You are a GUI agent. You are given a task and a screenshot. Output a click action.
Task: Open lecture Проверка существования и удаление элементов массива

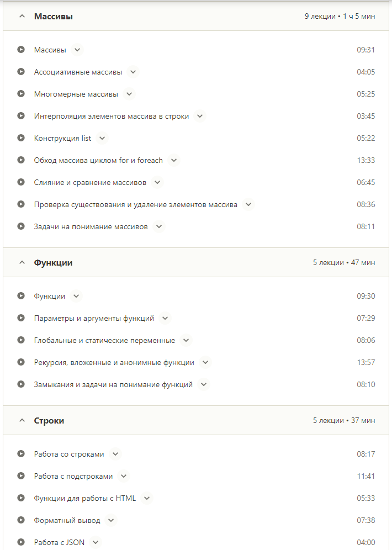click(135, 204)
